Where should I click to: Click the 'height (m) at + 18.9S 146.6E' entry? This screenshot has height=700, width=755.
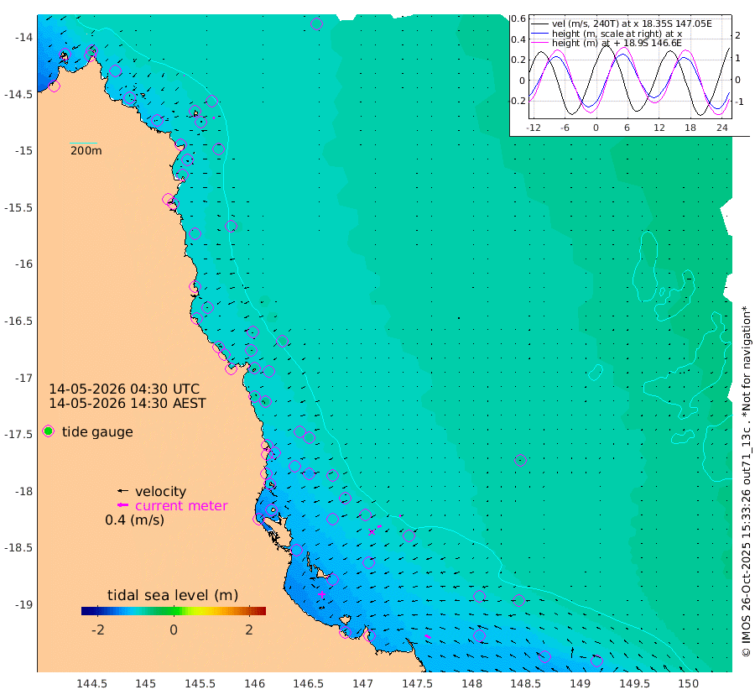tap(617, 43)
